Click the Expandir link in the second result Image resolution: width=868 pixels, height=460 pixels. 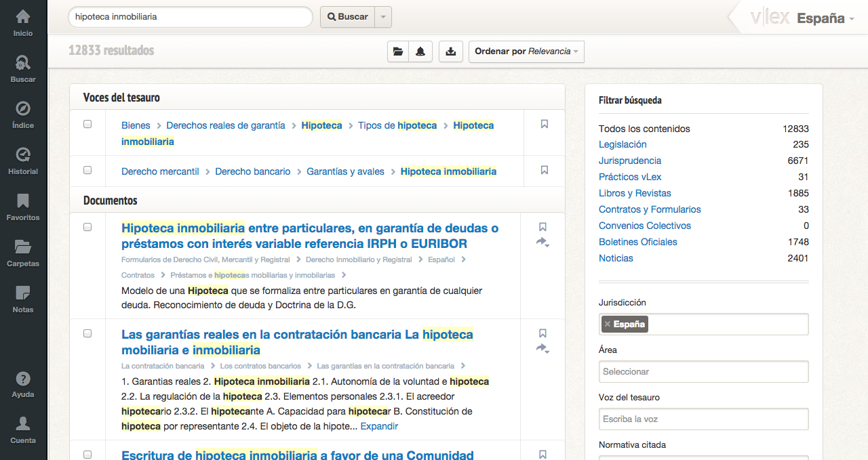(x=378, y=425)
